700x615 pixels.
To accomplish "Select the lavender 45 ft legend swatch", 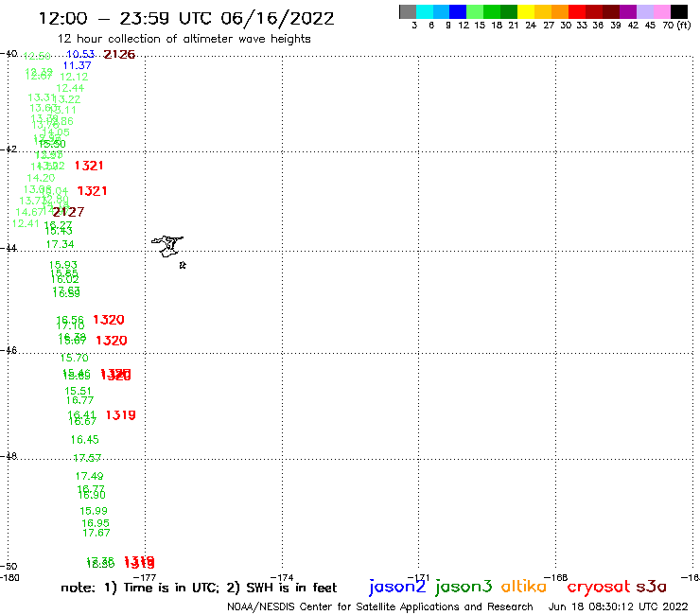I will pyautogui.click(x=645, y=12).
